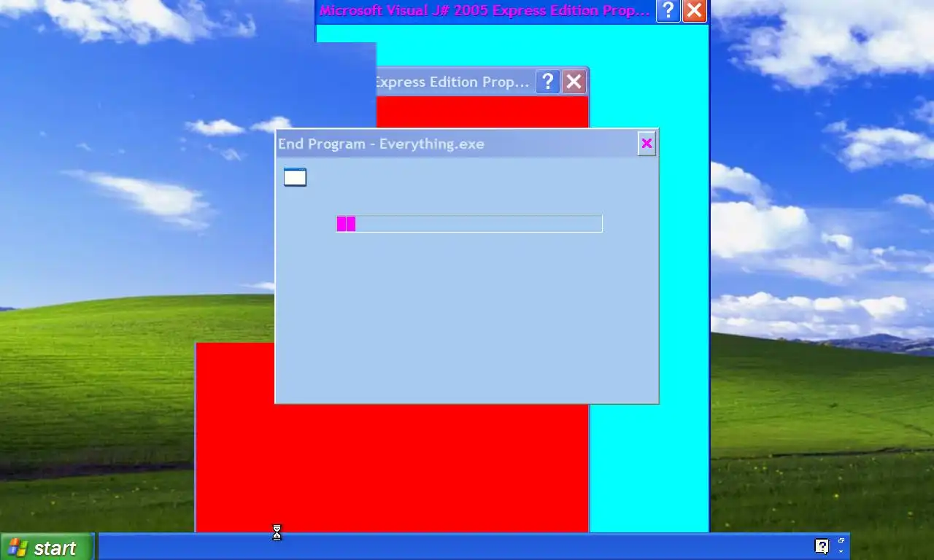Close the red Express Edition Prop... window
Image resolution: width=934 pixels, height=560 pixels.
pos(574,82)
